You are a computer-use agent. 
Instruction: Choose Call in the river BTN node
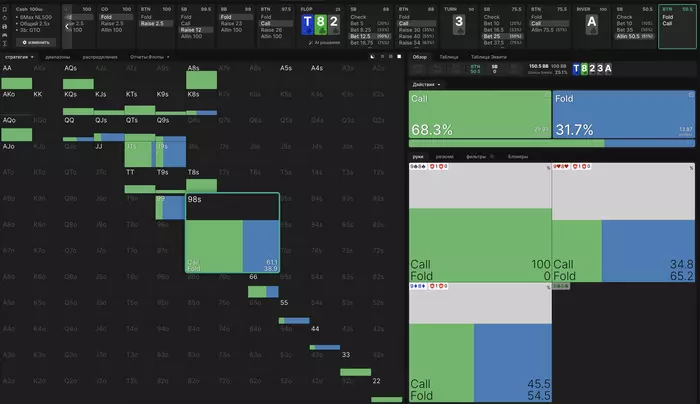tap(667, 23)
